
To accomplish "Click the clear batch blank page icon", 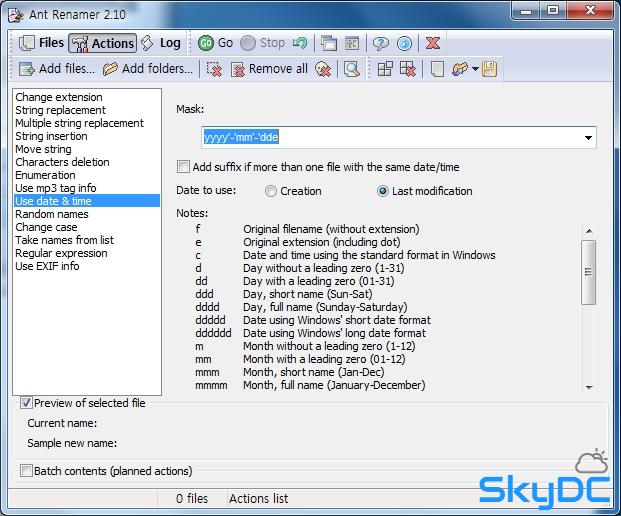I will [437, 69].
